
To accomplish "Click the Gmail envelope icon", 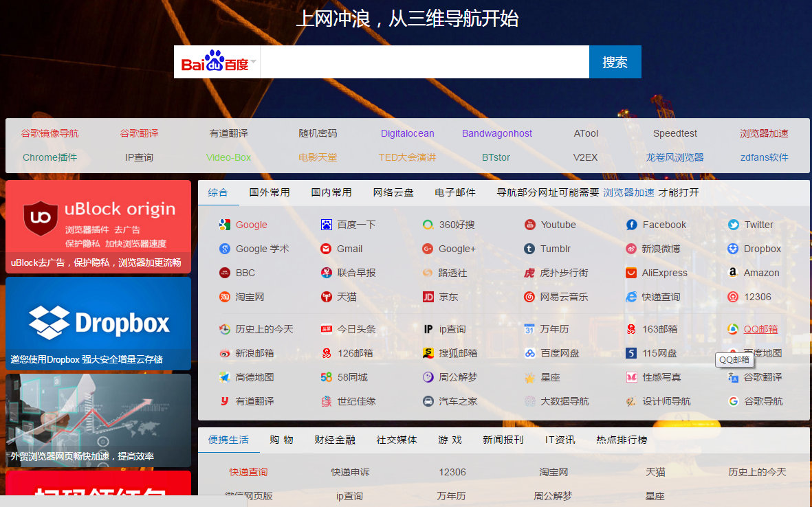I will click(x=326, y=249).
